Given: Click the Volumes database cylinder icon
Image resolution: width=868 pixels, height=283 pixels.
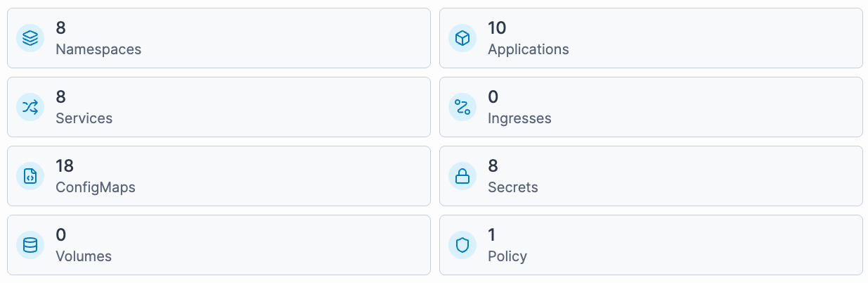Looking at the screenshot, I should (x=30, y=245).
